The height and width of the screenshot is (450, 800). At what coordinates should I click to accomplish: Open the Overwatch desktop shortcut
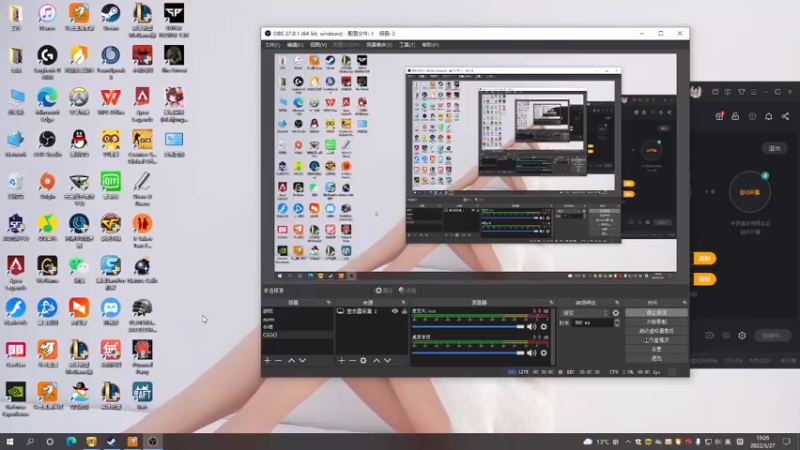coord(79,101)
